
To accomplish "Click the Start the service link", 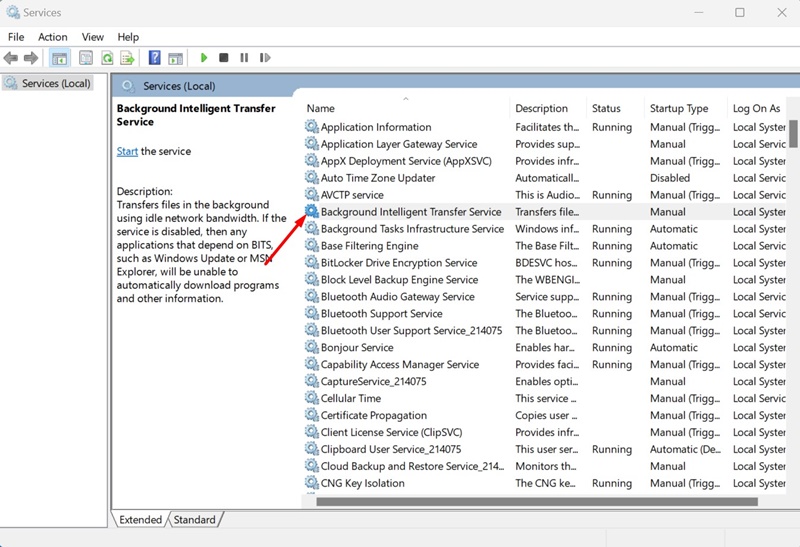I will tap(127, 151).
